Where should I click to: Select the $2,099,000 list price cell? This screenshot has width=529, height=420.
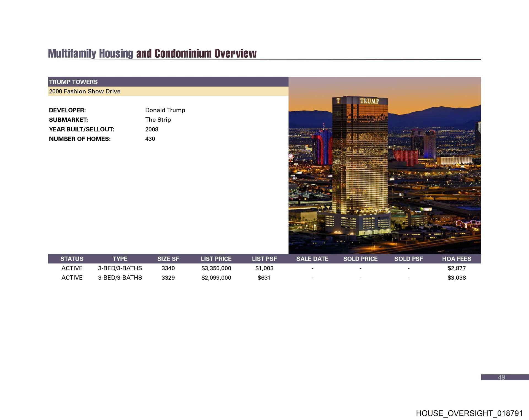[216, 278]
